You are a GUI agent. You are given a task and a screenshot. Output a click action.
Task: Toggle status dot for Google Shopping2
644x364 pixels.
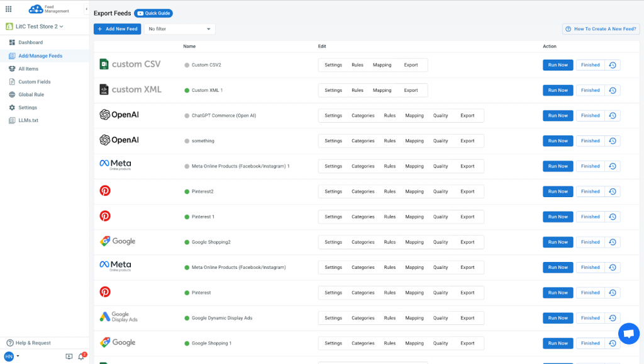pyautogui.click(x=187, y=242)
